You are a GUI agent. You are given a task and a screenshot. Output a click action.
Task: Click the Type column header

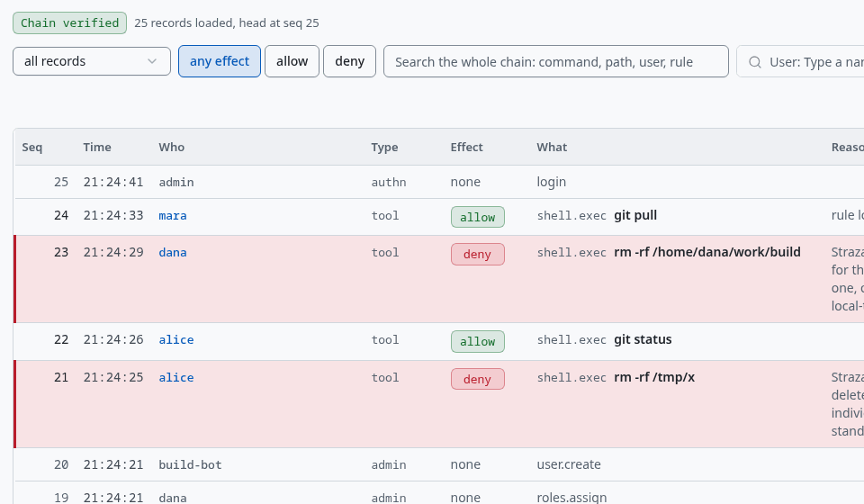[x=384, y=147]
